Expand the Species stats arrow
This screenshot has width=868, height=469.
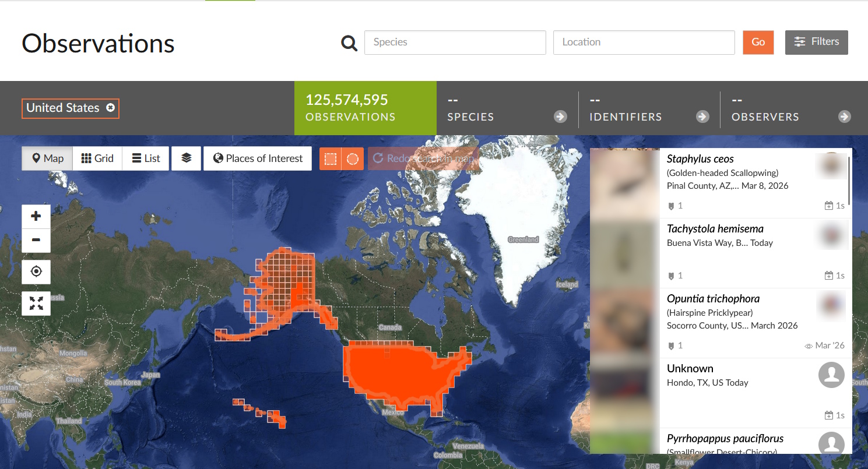[560, 117]
